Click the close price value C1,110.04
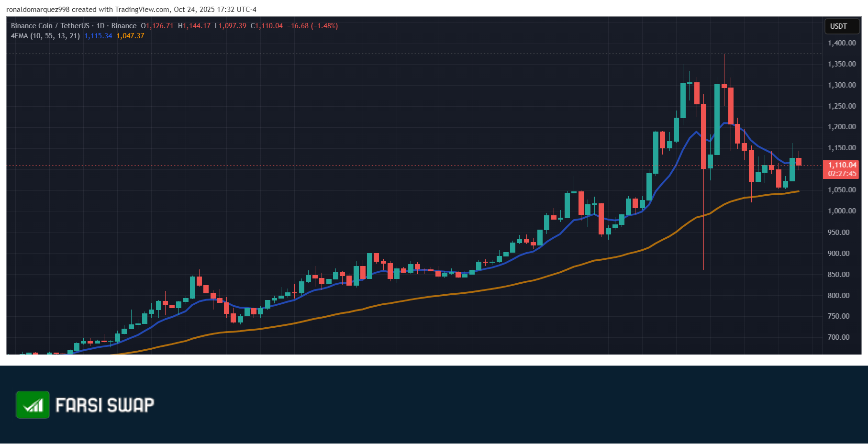868x444 pixels. pos(267,26)
